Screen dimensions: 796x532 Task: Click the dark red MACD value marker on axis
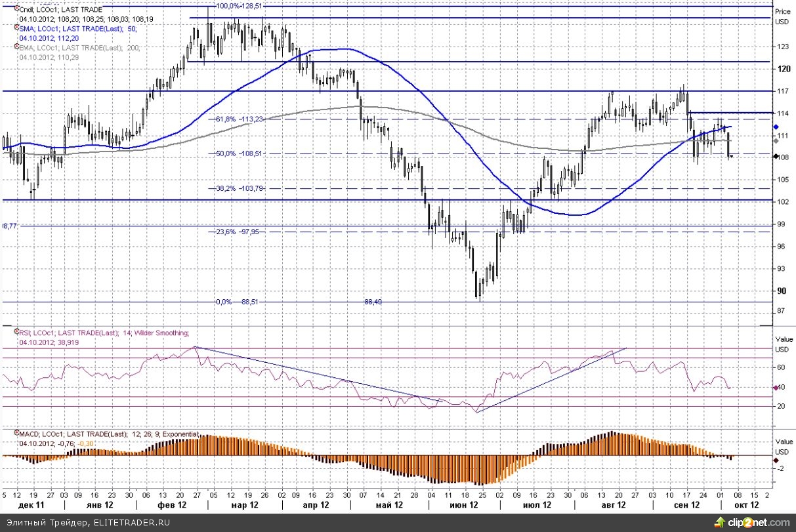[x=777, y=460]
